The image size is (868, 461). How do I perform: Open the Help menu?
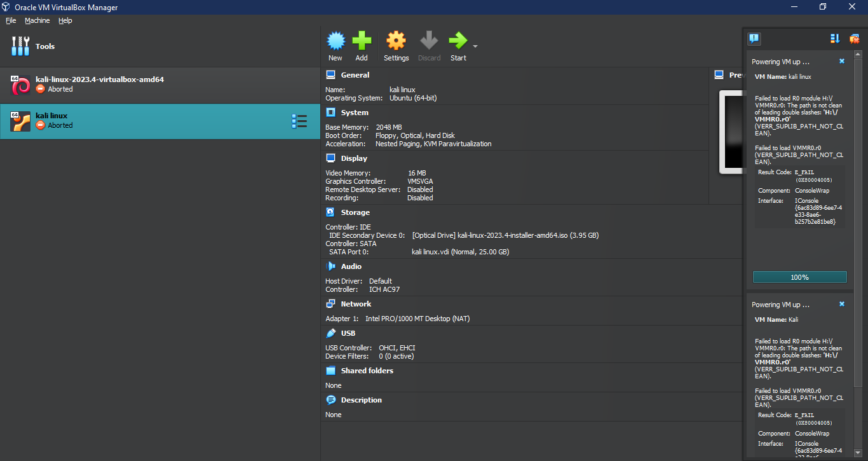click(x=65, y=20)
